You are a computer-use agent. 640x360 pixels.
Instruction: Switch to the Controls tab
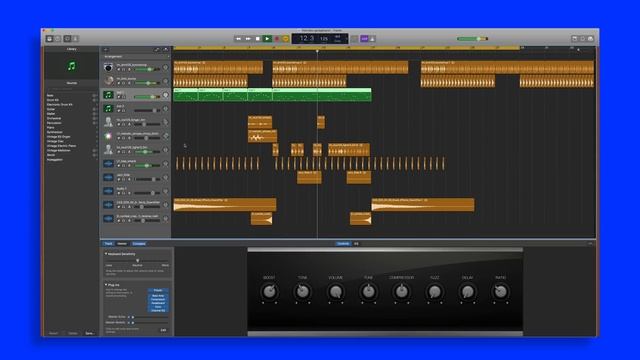pyautogui.click(x=343, y=244)
